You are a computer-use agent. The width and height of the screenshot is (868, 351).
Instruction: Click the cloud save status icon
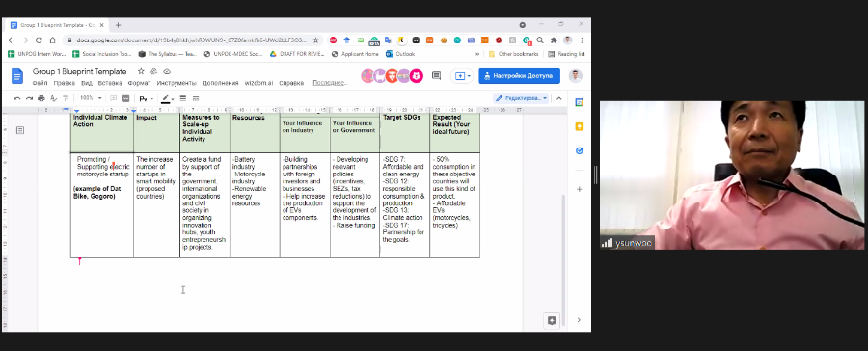[x=167, y=71]
